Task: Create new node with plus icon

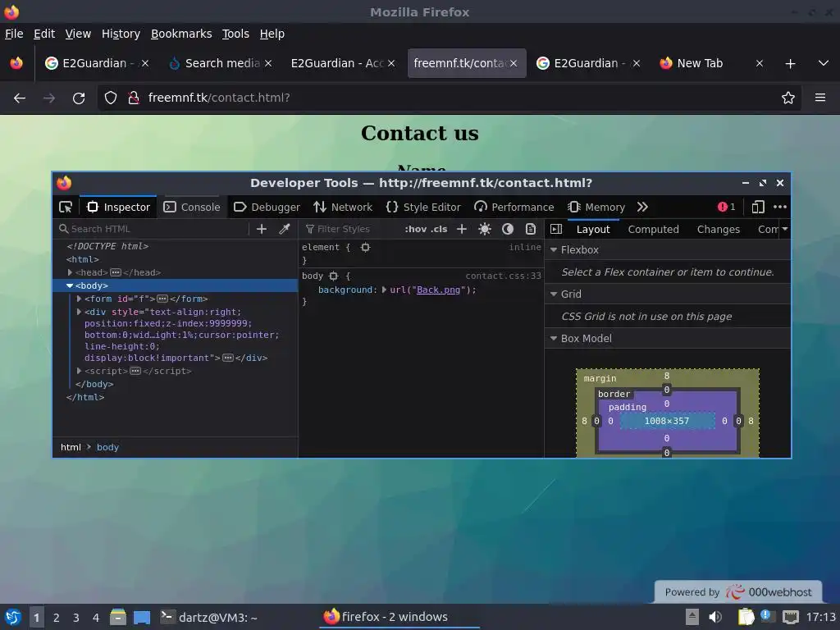Action: (262, 229)
